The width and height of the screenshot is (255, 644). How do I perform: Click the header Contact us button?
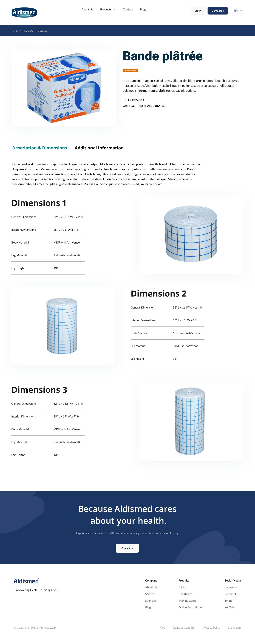(x=218, y=11)
